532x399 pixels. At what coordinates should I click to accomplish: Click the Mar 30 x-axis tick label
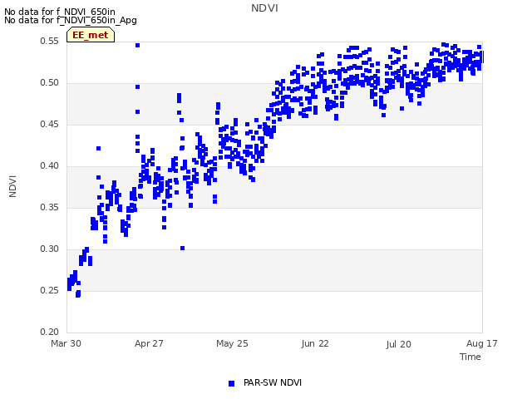click(x=66, y=343)
